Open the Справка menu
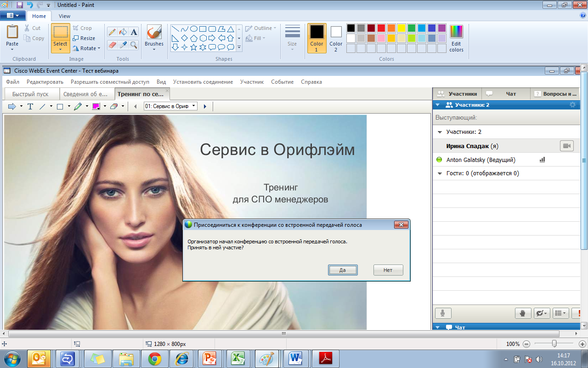Screen dimensions: 588x368 tap(311, 82)
